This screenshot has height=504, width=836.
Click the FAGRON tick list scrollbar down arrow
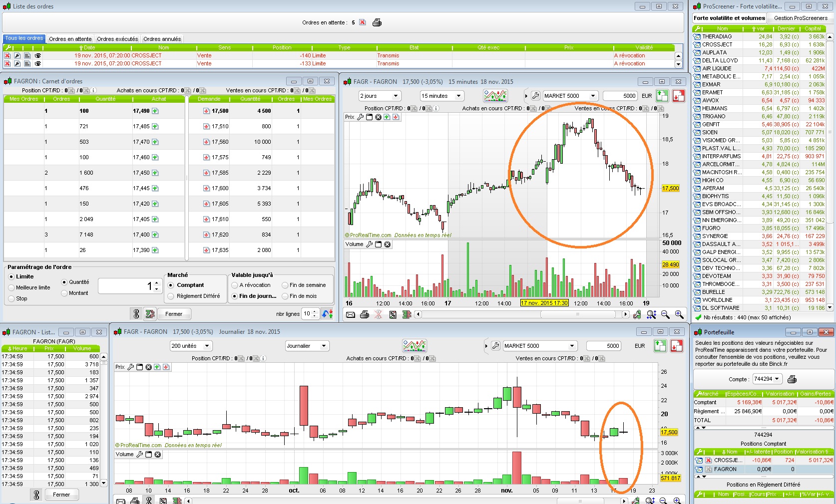pyautogui.click(x=104, y=483)
